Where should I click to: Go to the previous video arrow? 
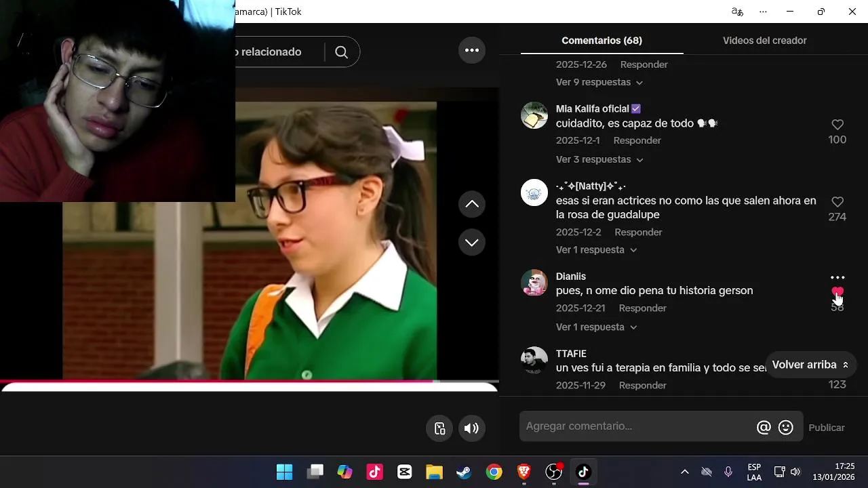tap(472, 204)
